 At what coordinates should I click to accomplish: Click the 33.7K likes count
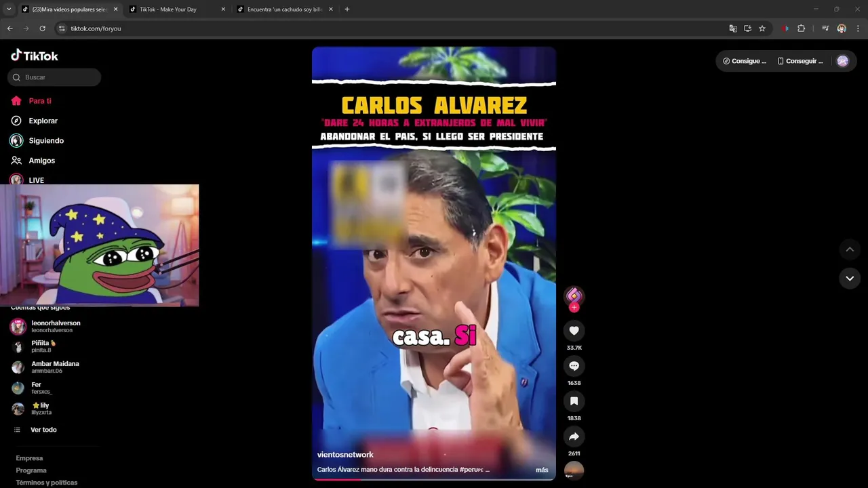574,348
